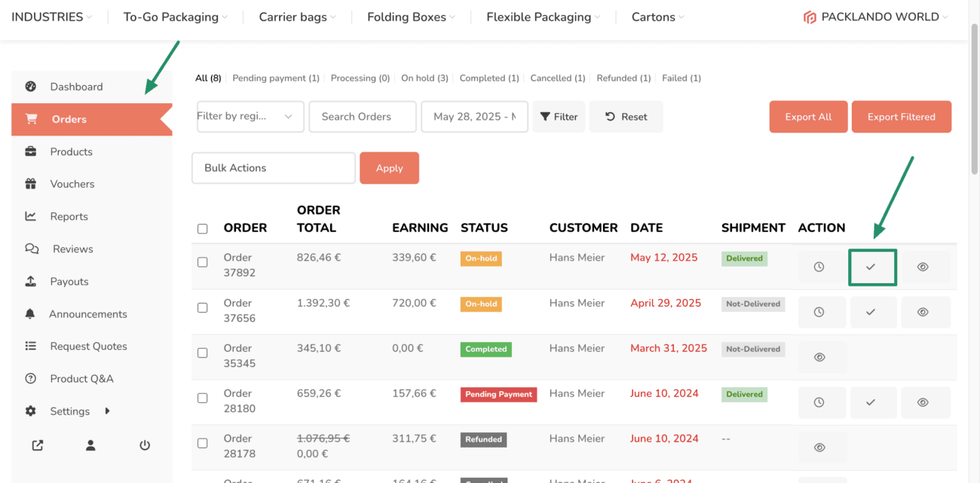Mark order 37892 complete with checkmark

click(x=872, y=267)
